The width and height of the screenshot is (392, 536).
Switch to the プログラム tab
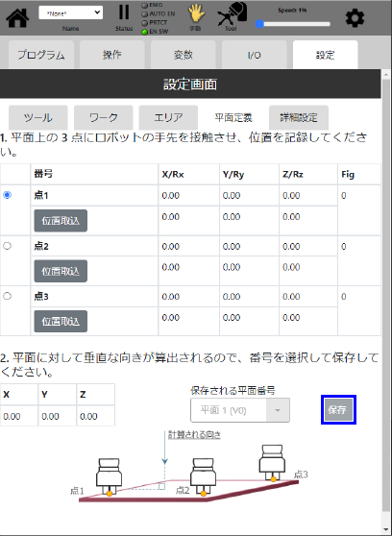pyautogui.click(x=41, y=55)
